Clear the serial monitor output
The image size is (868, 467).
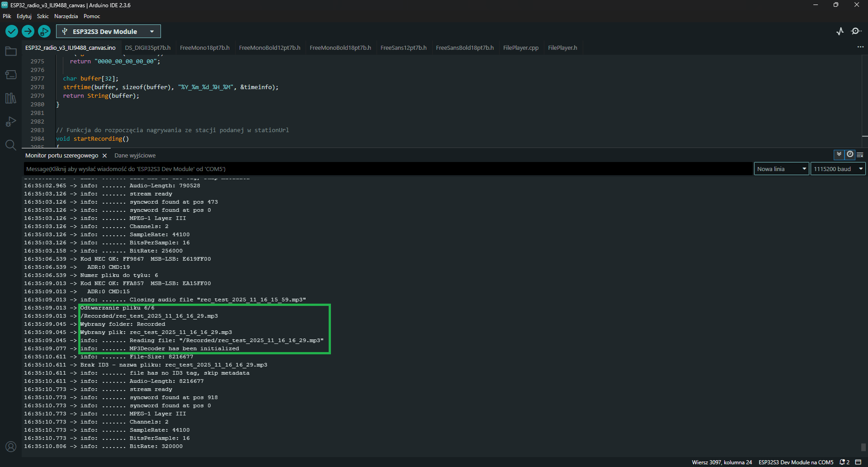(x=860, y=155)
